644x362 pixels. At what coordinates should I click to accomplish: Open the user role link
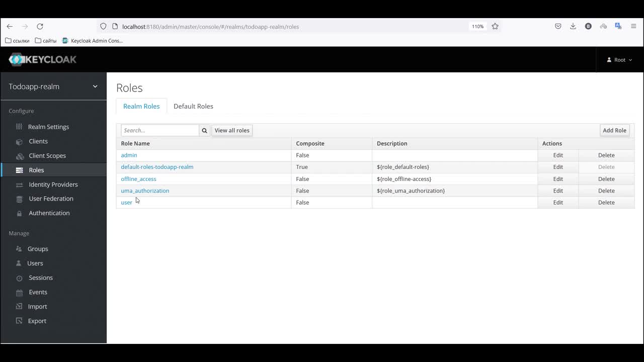(126, 203)
